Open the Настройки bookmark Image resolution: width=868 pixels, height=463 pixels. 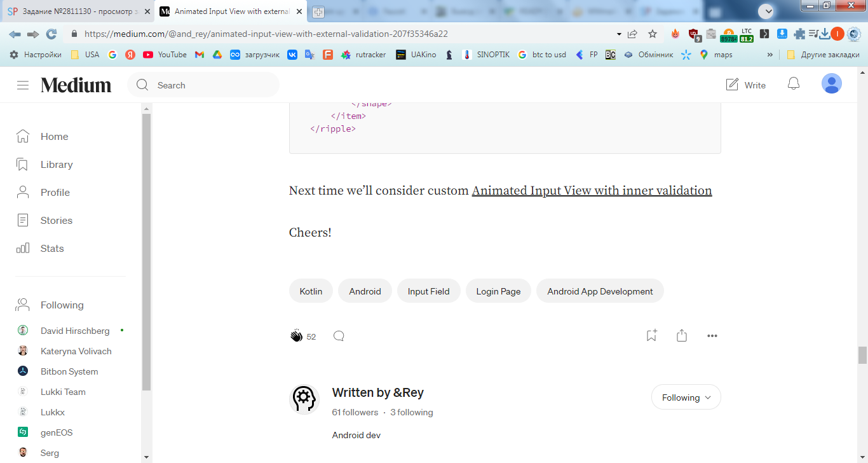pos(36,55)
